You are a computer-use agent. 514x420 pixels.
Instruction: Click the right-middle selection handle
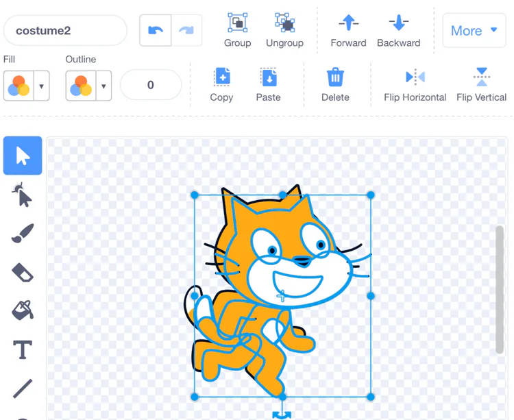click(x=371, y=296)
